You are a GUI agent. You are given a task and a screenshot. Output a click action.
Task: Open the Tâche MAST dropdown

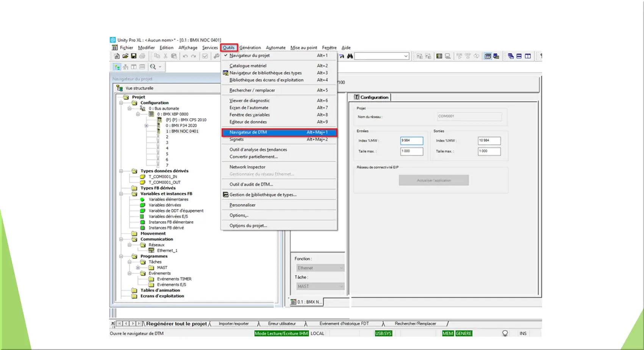(320, 286)
